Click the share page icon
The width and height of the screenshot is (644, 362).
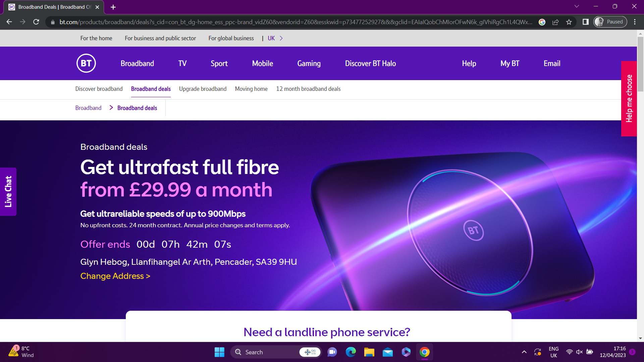555,22
